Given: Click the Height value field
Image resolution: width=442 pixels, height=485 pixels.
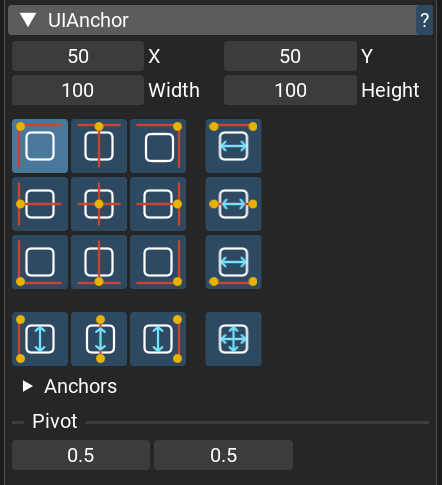Looking at the screenshot, I should pyautogui.click(x=290, y=90).
